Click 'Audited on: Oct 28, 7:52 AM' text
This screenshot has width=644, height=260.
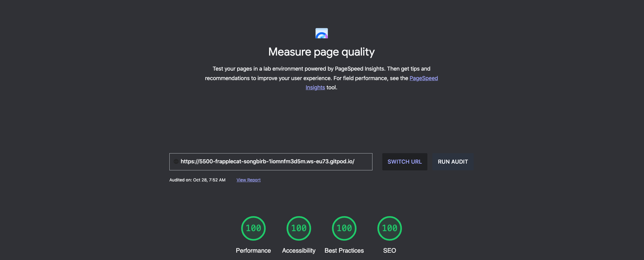197,180
